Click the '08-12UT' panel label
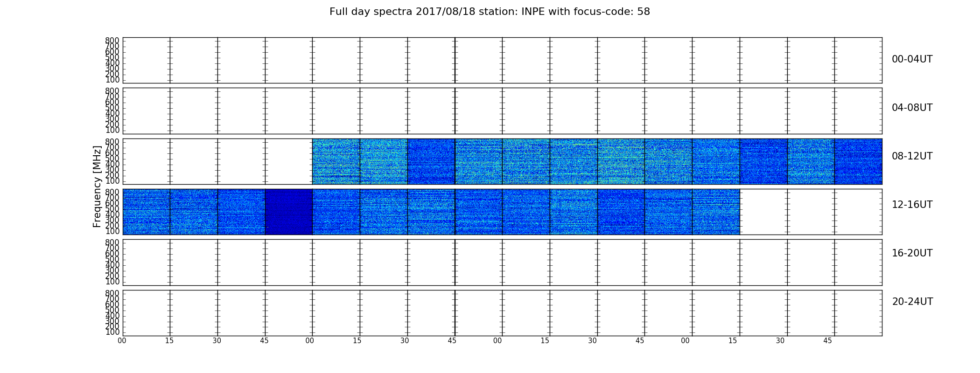Screen dimensions: 980x373 (x=912, y=156)
